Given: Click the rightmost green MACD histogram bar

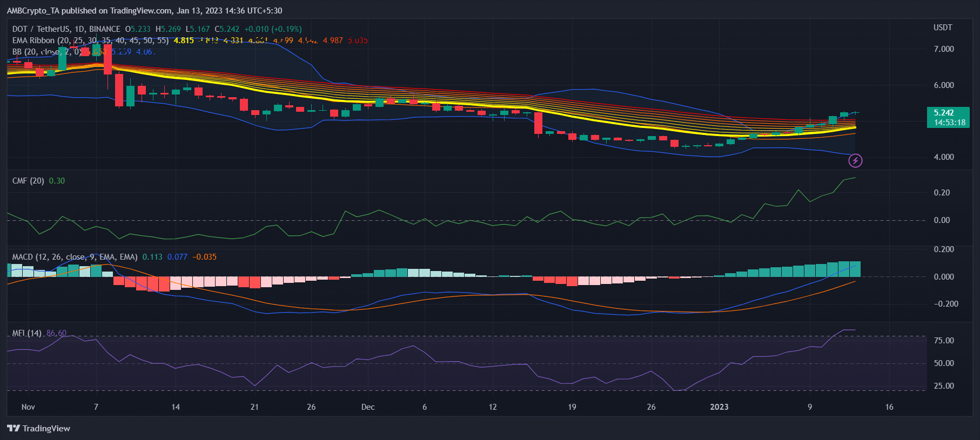Looking at the screenshot, I should coord(855,269).
